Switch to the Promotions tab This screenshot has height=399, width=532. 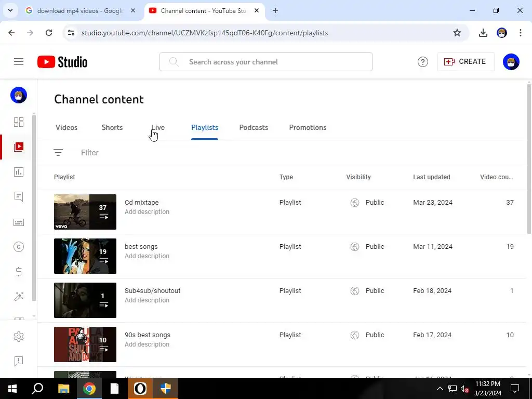(308, 128)
